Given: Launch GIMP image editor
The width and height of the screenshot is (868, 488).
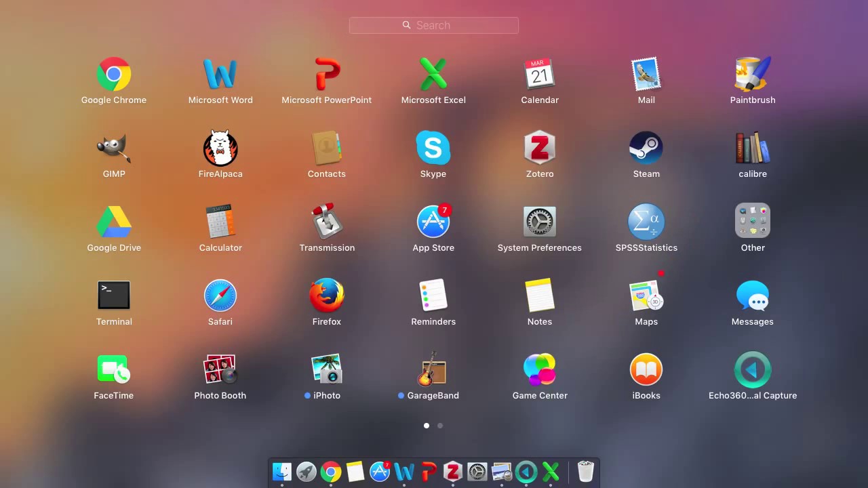Looking at the screenshot, I should [x=114, y=148].
